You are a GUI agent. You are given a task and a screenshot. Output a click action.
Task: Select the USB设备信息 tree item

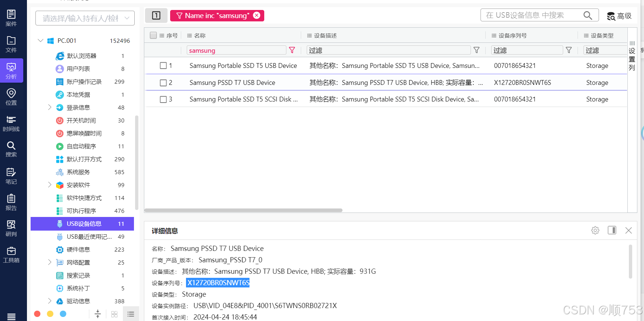click(82, 224)
